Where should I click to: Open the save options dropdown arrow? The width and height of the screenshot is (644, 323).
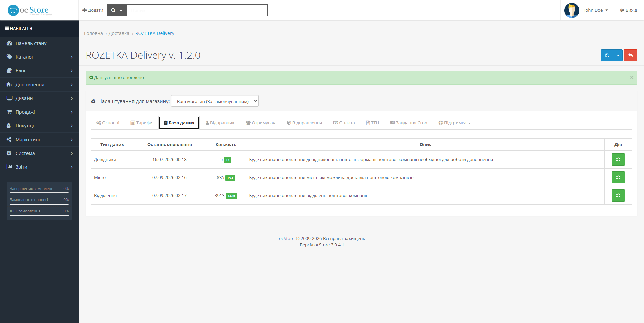click(618, 55)
